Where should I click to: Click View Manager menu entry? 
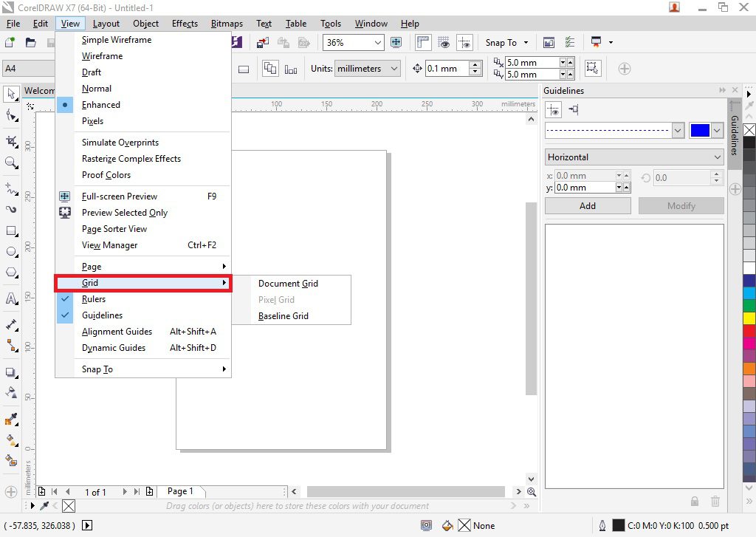tap(143, 245)
